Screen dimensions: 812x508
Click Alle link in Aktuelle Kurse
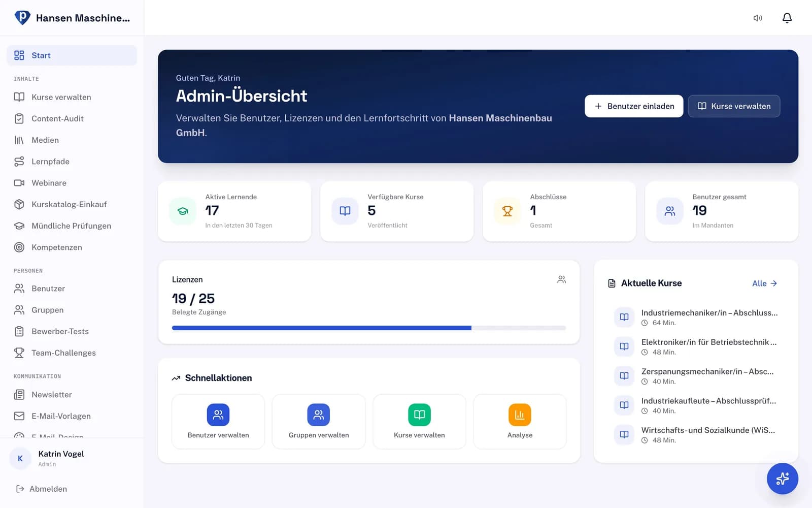(764, 283)
